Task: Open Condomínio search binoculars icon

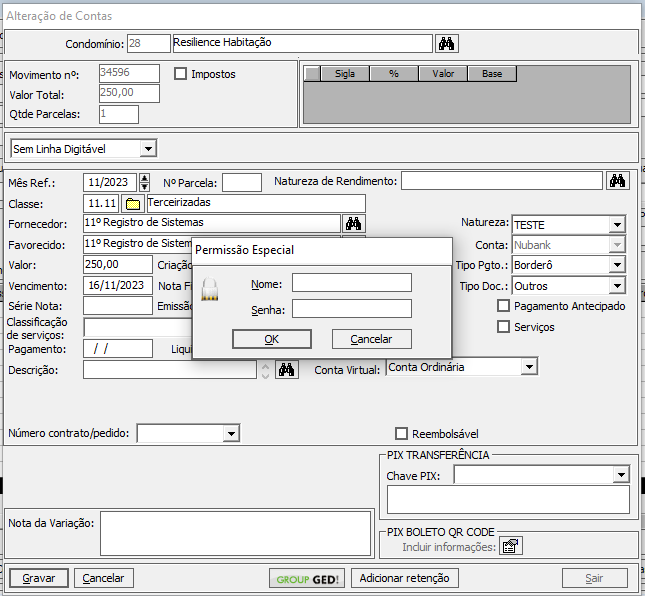Action: coord(447,43)
